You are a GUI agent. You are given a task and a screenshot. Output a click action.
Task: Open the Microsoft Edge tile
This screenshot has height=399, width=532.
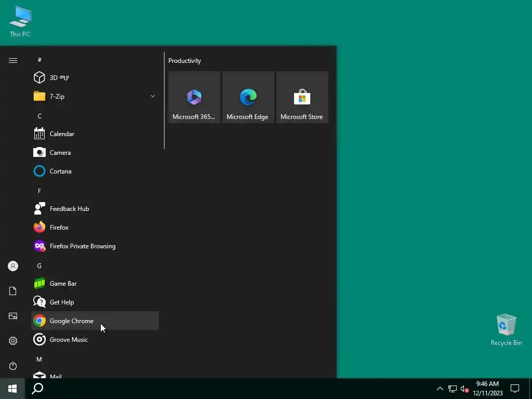coord(248,97)
